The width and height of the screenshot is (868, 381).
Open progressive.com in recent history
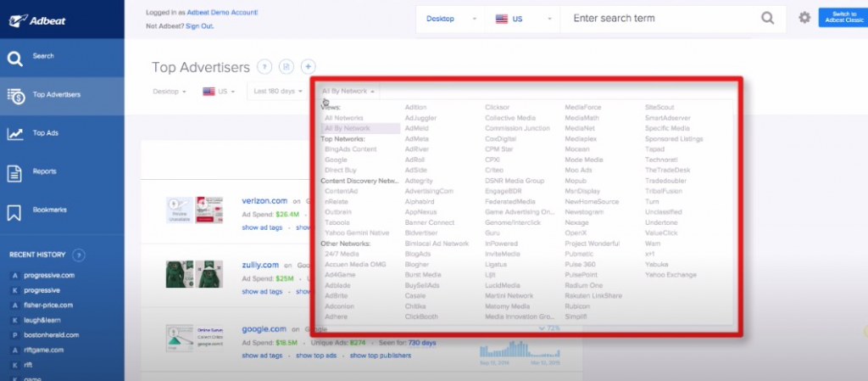coord(49,275)
